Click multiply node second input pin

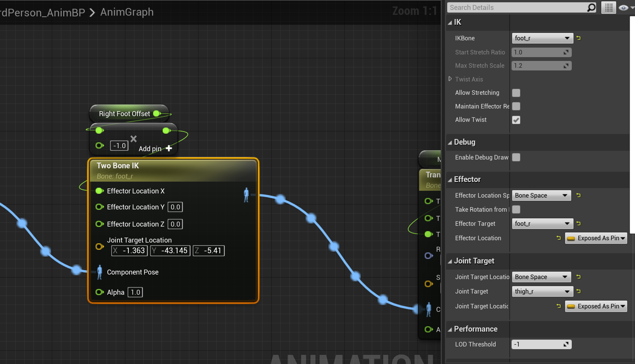[x=99, y=145]
